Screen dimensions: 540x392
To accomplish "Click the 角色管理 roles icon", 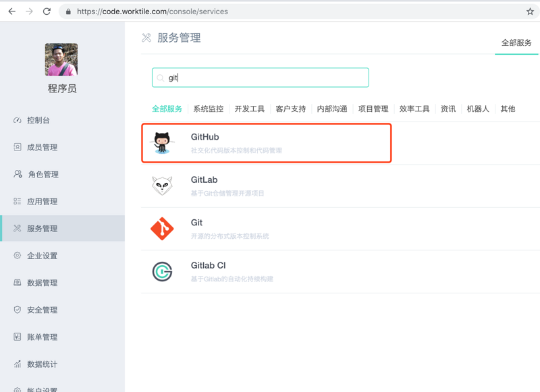I will [x=18, y=174].
